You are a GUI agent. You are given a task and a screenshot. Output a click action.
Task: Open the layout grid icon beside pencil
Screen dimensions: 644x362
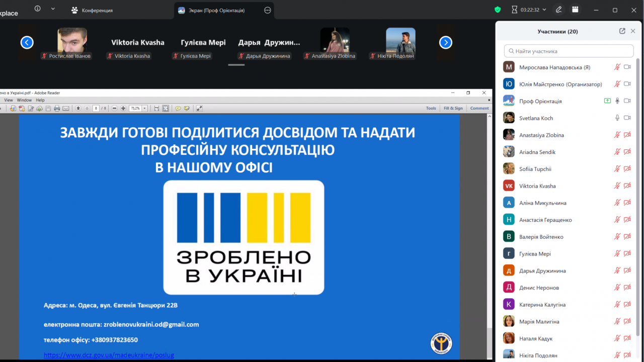tap(575, 10)
